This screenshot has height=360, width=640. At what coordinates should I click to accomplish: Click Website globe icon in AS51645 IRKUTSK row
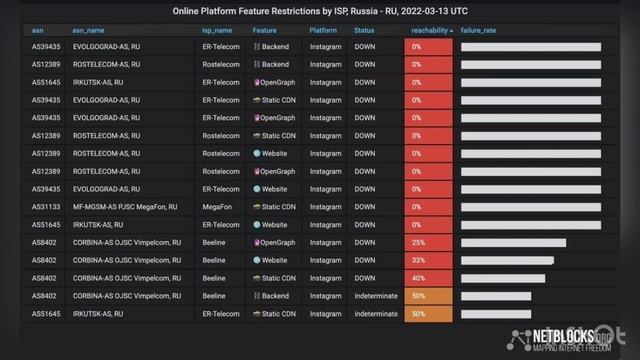[x=257, y=224]
